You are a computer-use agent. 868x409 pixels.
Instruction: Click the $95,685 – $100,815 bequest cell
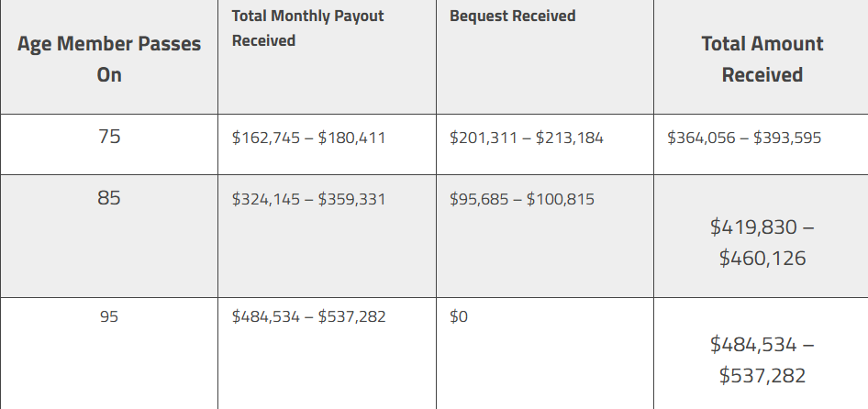tap(545, 237)
